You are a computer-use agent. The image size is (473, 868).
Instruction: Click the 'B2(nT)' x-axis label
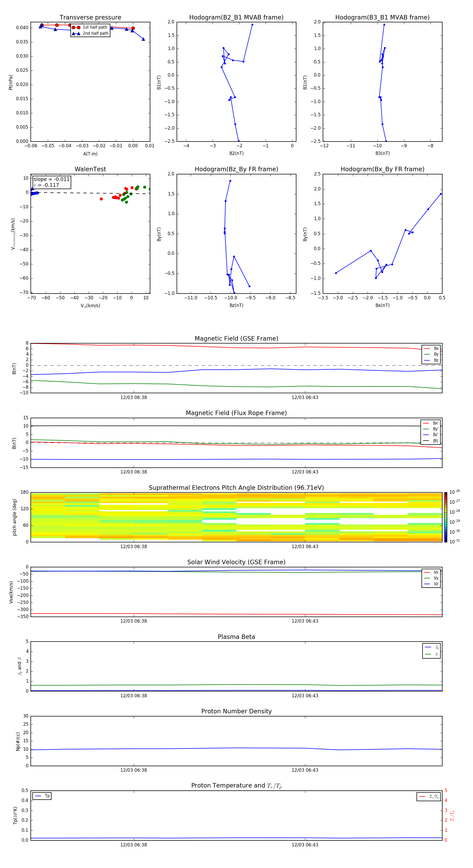236,153
